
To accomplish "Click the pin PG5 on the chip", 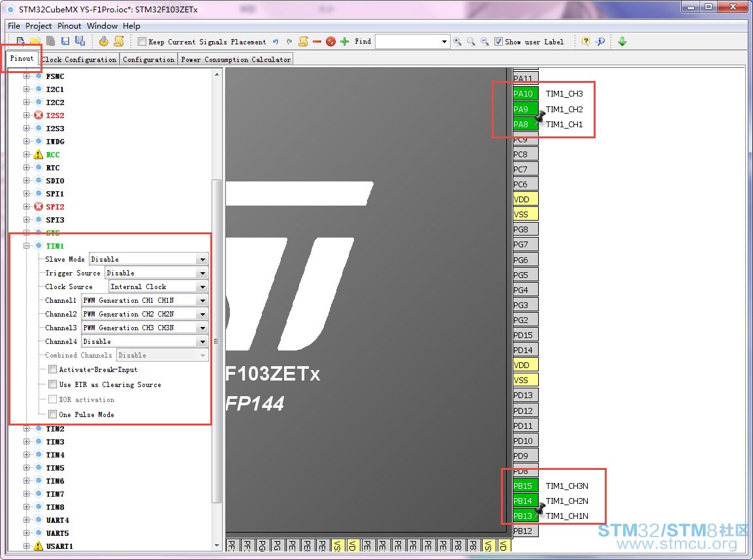I will tap(525, 275).
